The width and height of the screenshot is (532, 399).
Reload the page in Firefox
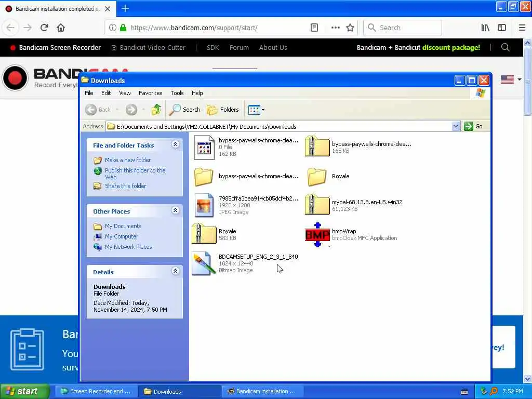click(44, 28)
